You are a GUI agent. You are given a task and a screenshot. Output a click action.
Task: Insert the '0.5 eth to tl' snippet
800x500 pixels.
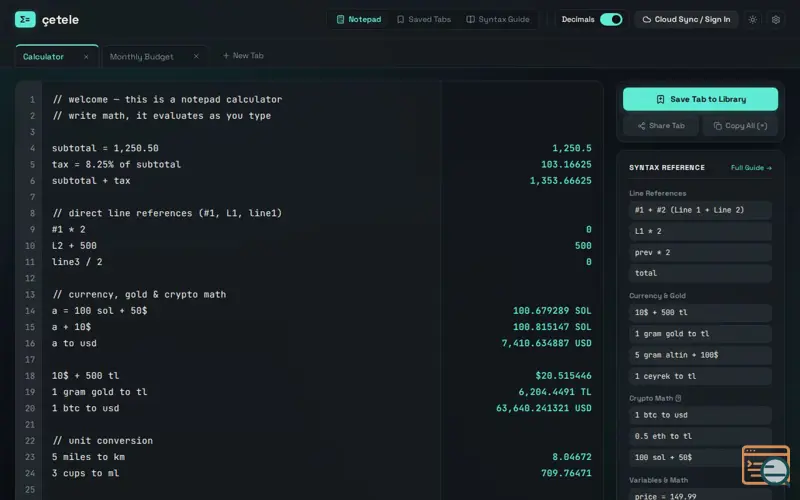coord(700,436)
